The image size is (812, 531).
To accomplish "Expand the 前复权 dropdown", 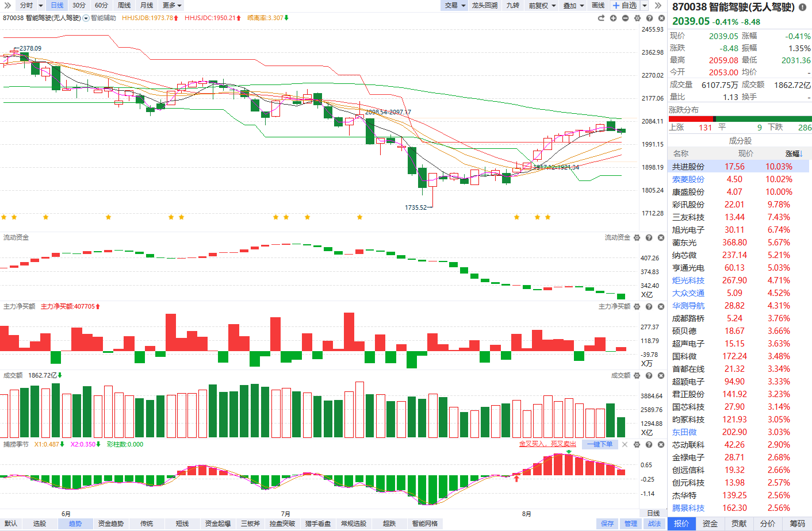I will pos(543,5).
